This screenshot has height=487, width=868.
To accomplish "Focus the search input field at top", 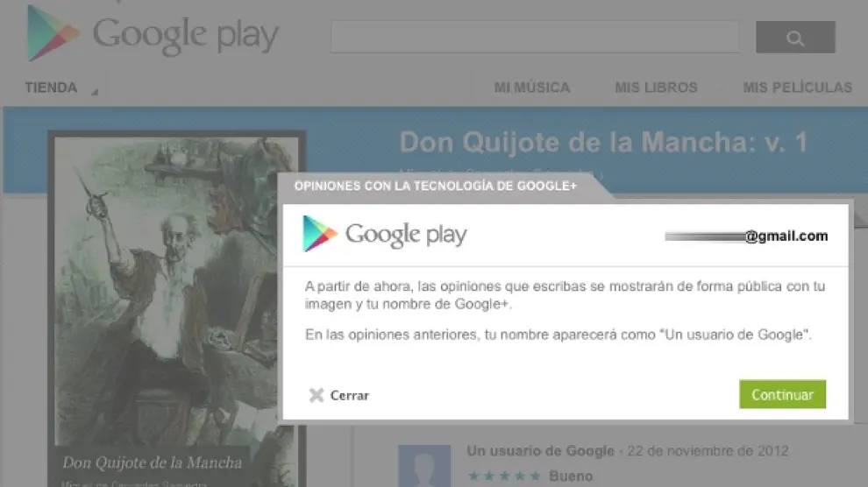I will 534,37.
